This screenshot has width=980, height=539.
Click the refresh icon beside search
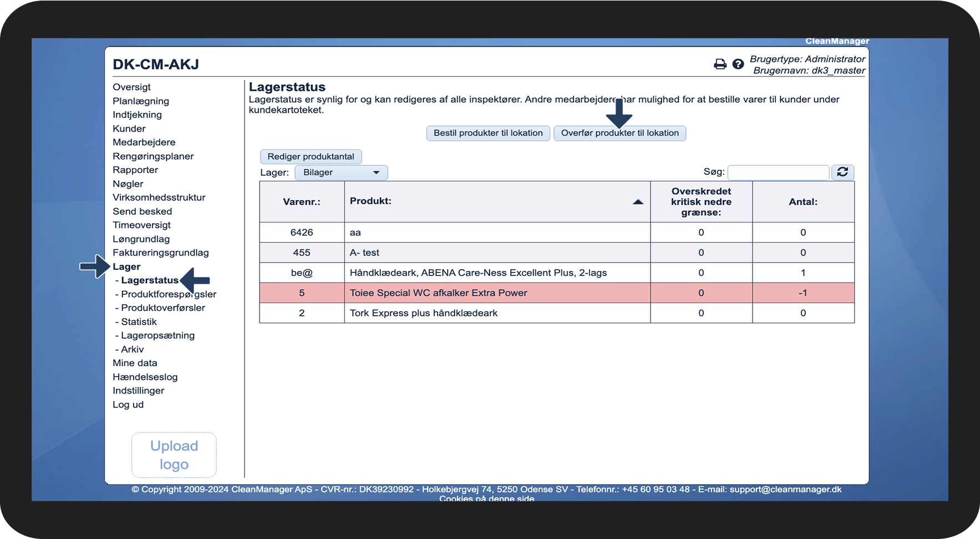click(x=842, y=172)
